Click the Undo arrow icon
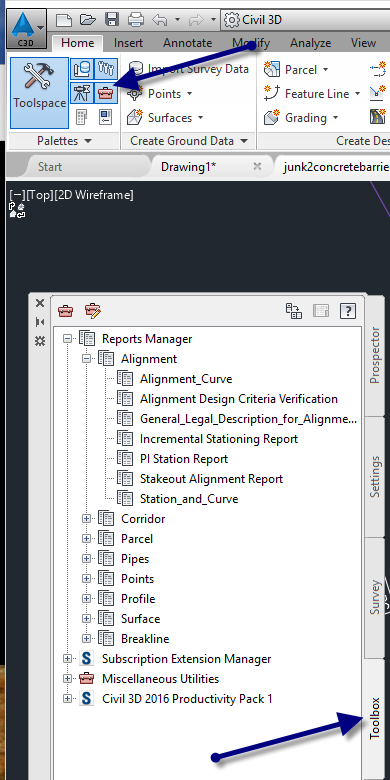This screenshot has width=390, height=780. pyautogui.click(x=160, y=20)
